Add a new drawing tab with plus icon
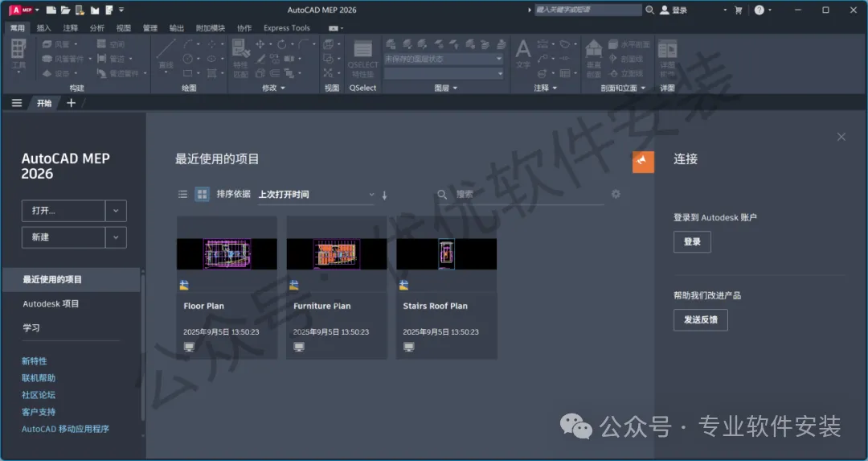The image size is (868, 461). pos(71,103)
